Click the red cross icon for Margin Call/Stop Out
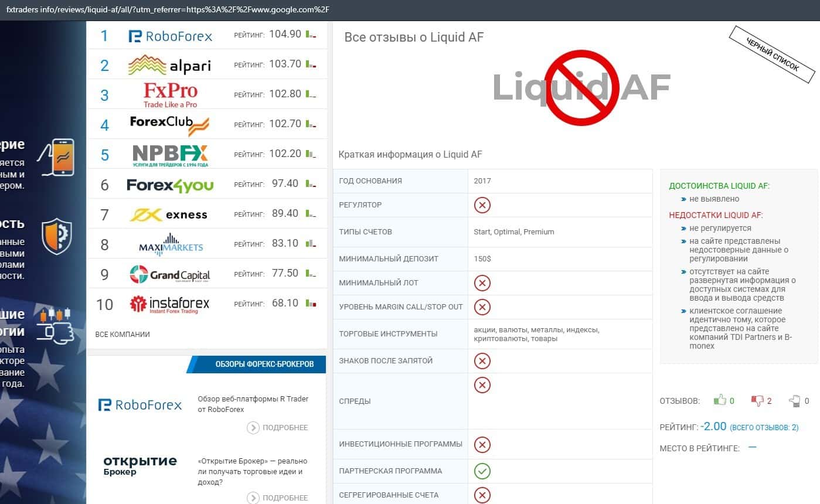 (x=482, y=307)
